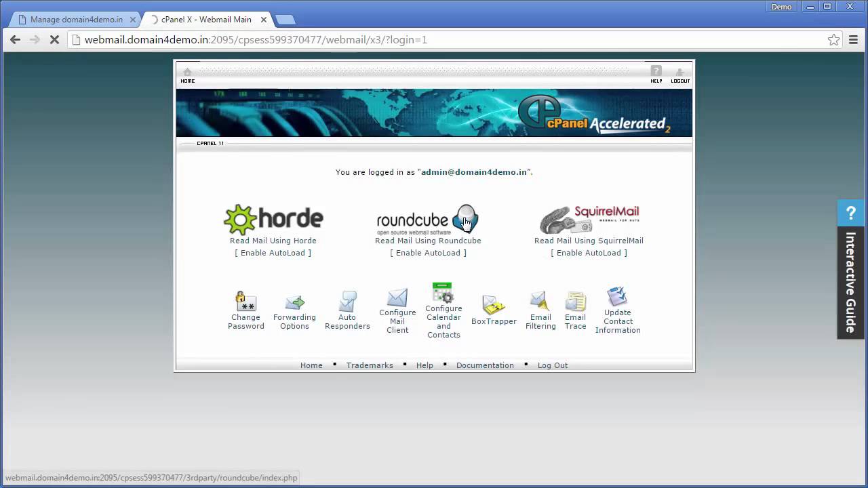The image size is (868, 488).
Task: Click the browser address bar URL
Action: [256, 40]
